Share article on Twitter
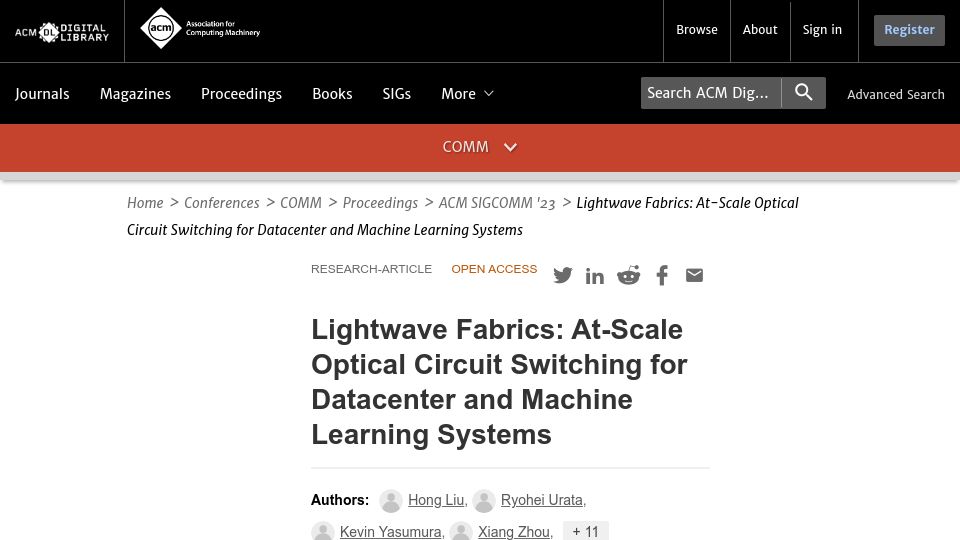The height and width of the screenshot is (540, 960). pyautogui.click(x=563, y=276)
